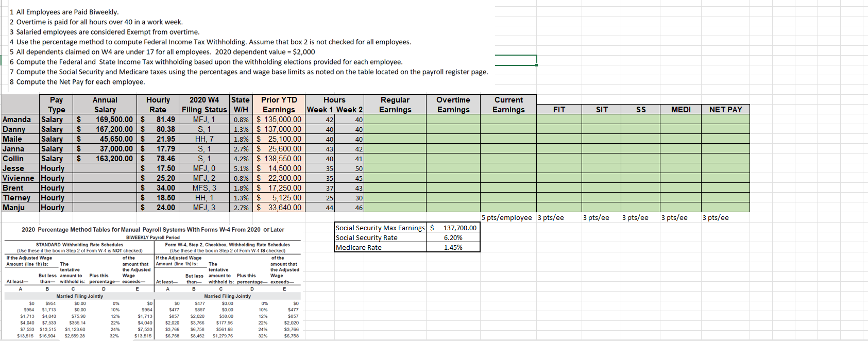The width and height of the screenshot is (868, 341).
Task: Click the Regular Earnings header
Action: 395,105
